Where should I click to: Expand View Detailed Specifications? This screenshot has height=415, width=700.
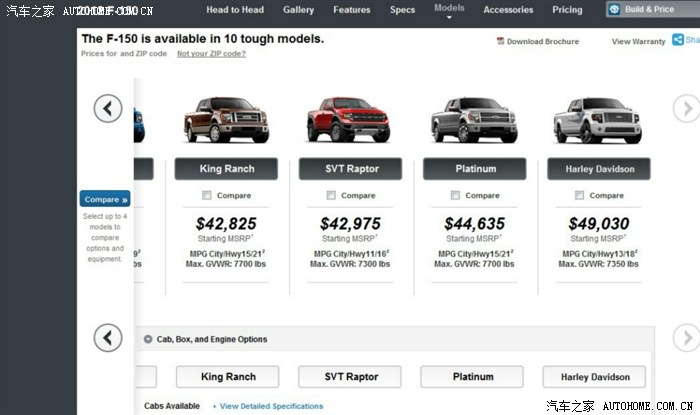[271, 406]
